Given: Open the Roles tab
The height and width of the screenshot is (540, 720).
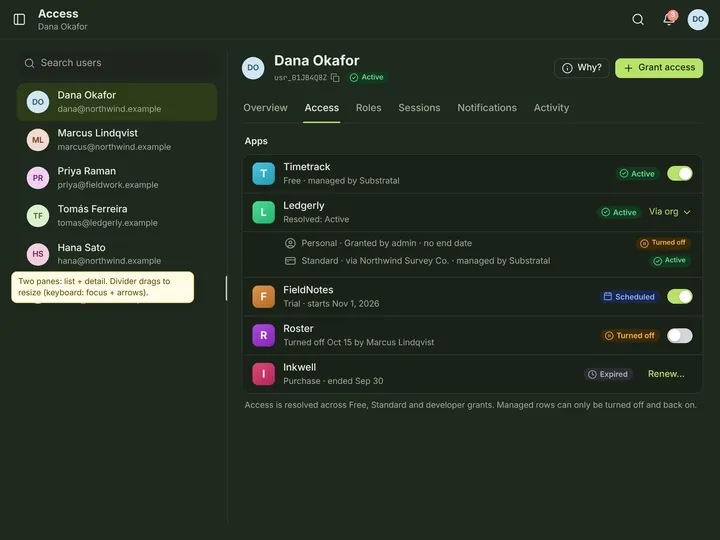Looking at the screenshot, I should pyautogui.click(x=369, y=108).
